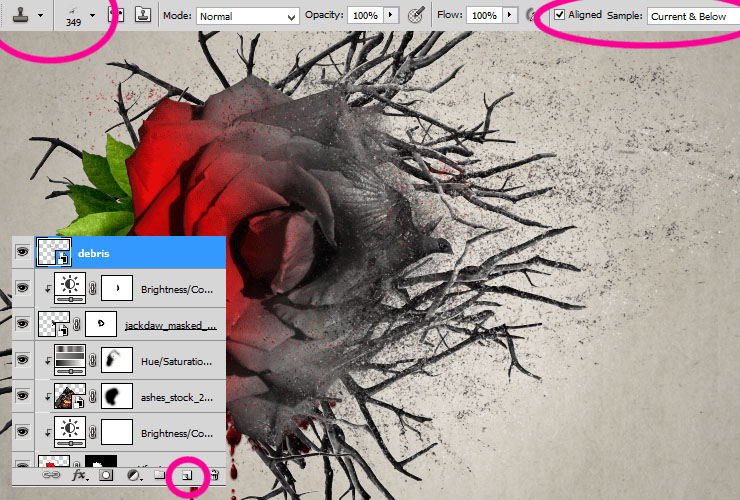Create new fill or adjustment layer icon
The width and height of the screenshot is (740, 500).
coord(134,475)
